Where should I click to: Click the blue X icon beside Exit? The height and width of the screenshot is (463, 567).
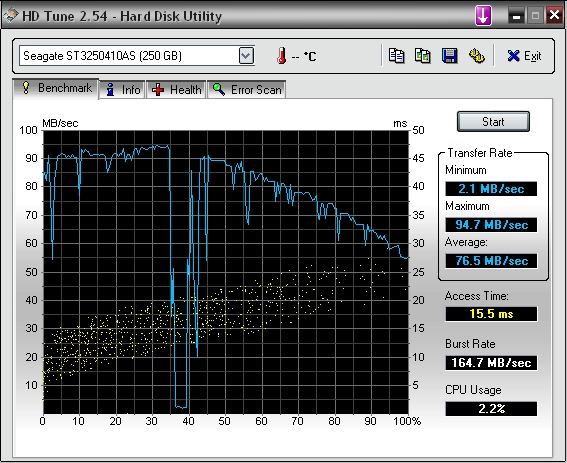pos(513,56)
